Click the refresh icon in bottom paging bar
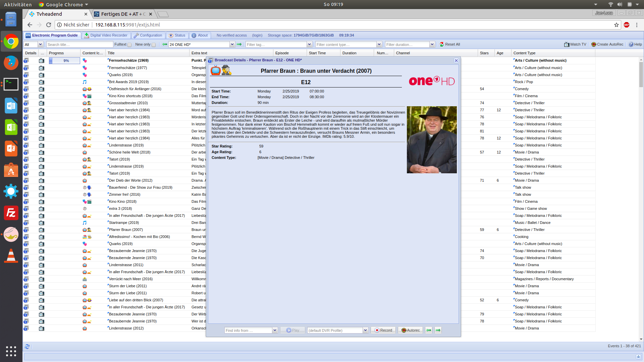The width and height of the screenshot is (644, 362). [x=27, y=346]
